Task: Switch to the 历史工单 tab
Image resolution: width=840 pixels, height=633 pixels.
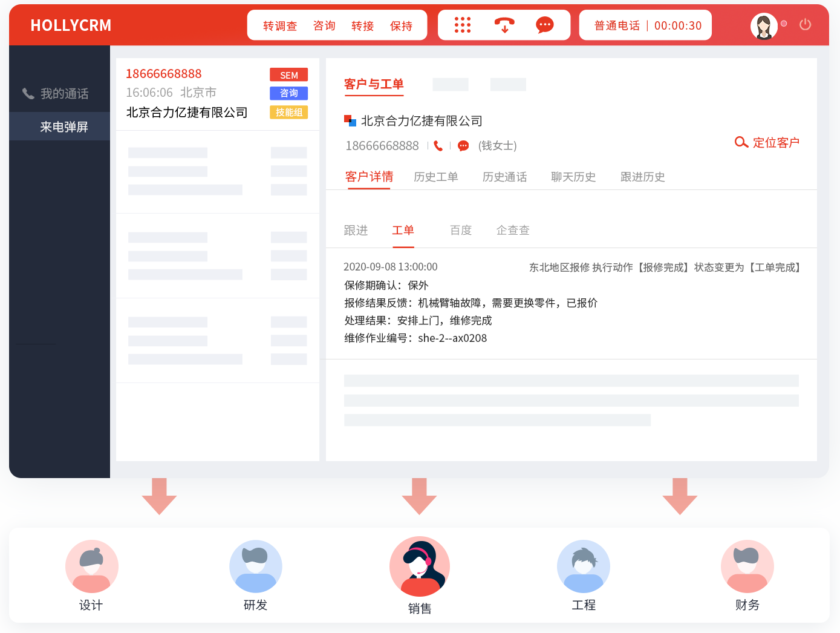Action: coord(436,177)
